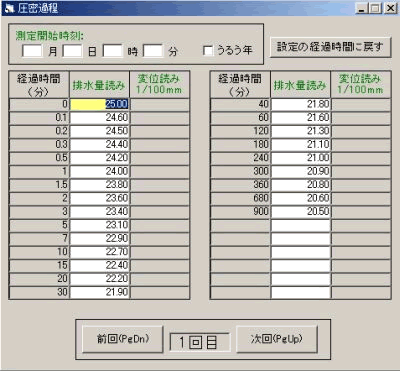Click the displacement cell in the 0 minute row

tap(160, 104)
